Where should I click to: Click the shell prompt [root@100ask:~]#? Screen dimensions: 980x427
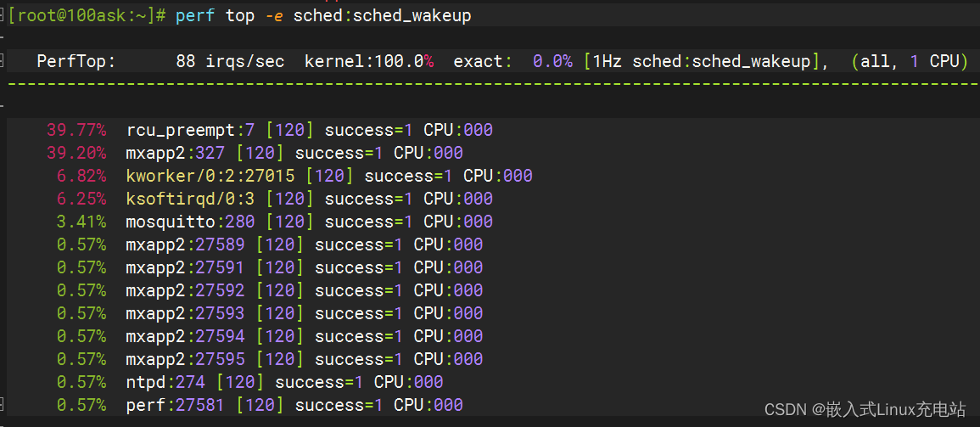[x=87, y=15]
